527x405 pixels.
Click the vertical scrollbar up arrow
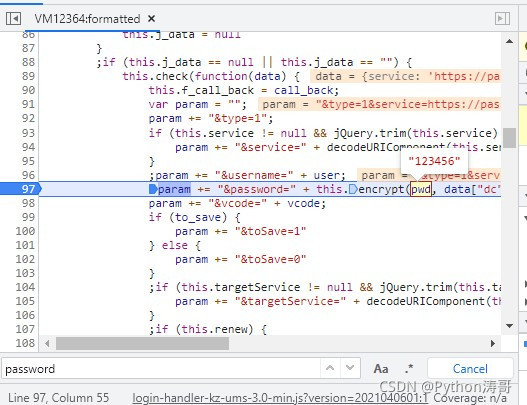[510, 41]
